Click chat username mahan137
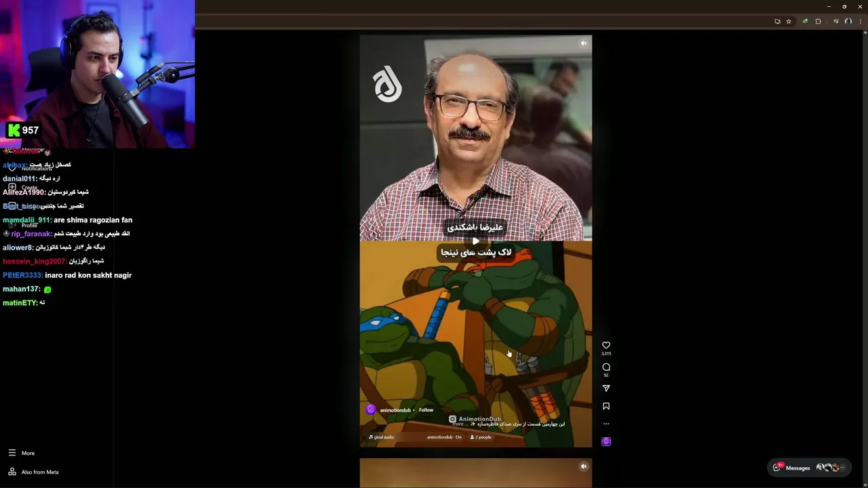Viewport: 868px width, 488px height. point(20,289)
